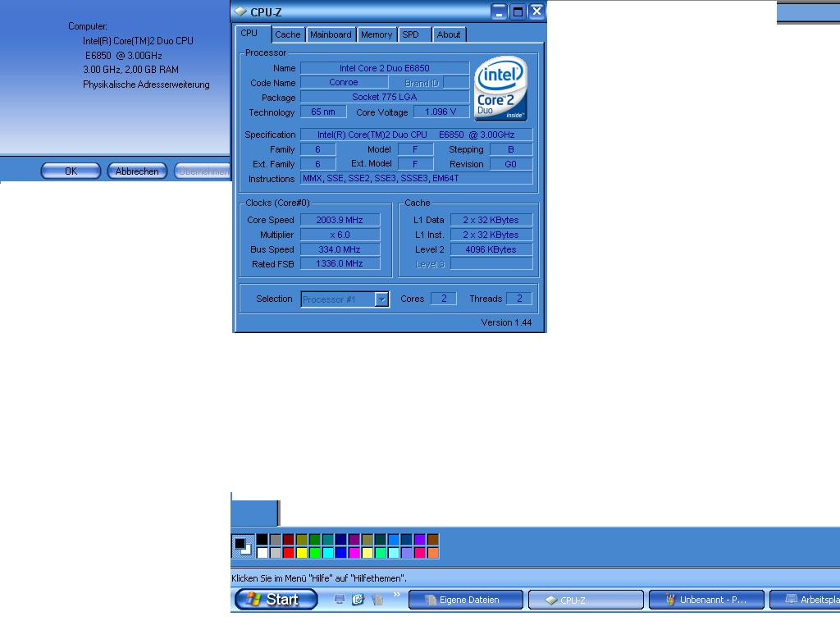This screenshot has width=840, height=630.
Task: Click the Abbrechen button
Action: (137, 171)
